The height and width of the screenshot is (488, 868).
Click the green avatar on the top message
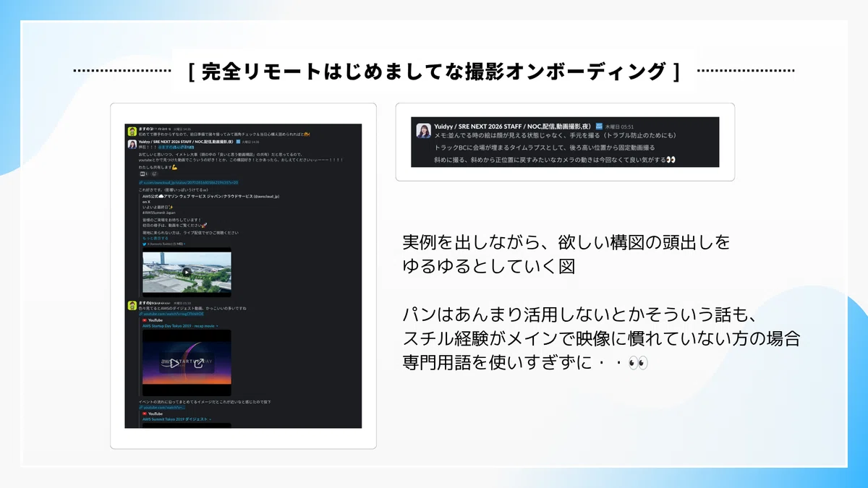pyautogui.click(x=132, y=132)
